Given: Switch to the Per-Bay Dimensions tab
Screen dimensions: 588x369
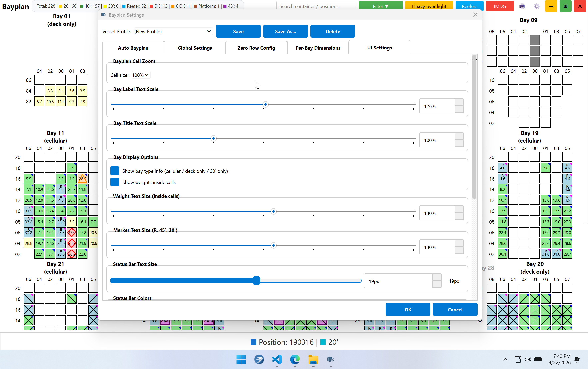Looking at the screenshot, I should click(318, 48).
